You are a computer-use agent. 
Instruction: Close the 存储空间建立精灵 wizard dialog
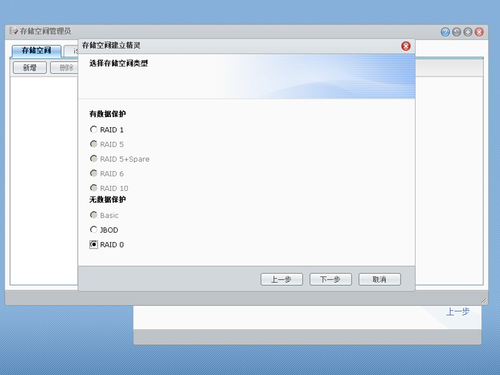[x=406, y=46]
